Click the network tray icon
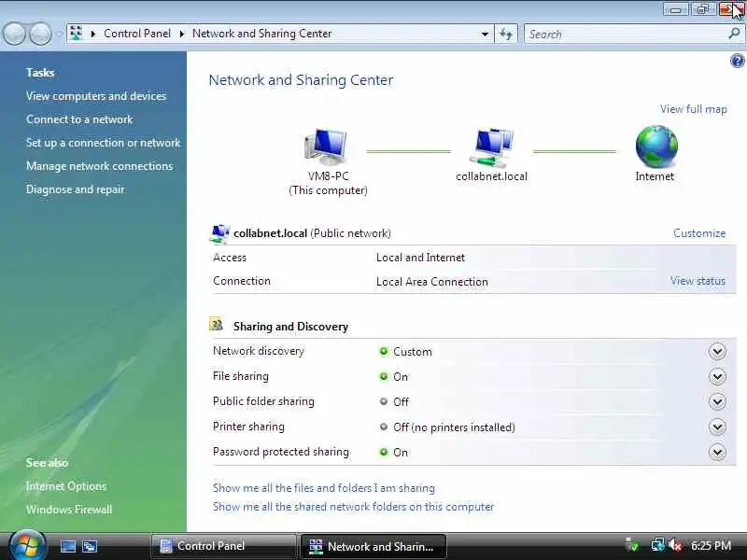This screenshot has width=747, height=560. click(x=658, y=545)
